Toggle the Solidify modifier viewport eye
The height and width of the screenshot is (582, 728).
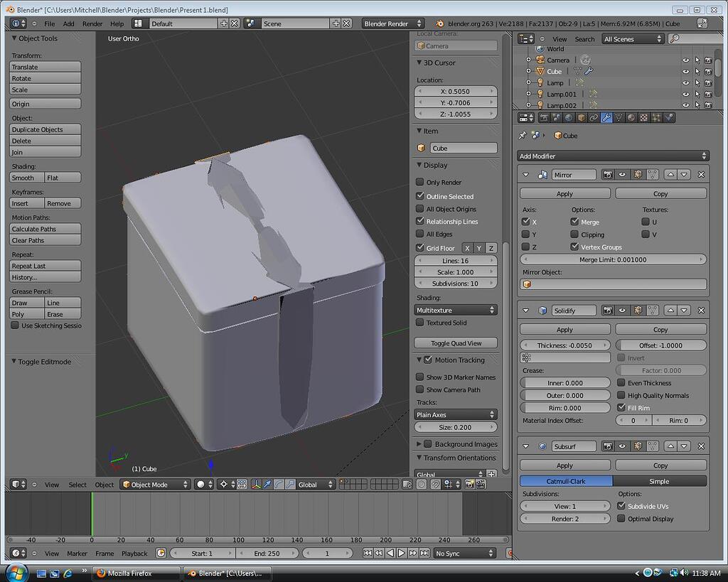[x=623, y=311]
